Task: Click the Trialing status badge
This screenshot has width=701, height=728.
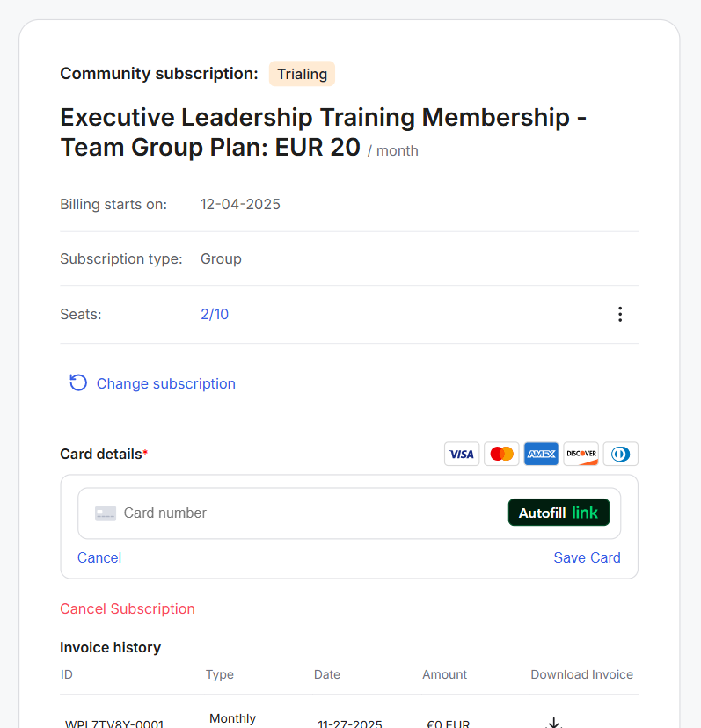Action: (302, 74)
